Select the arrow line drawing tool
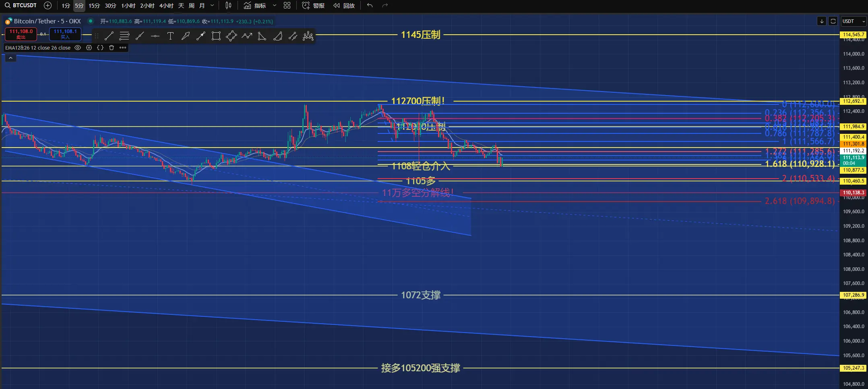 201,36
